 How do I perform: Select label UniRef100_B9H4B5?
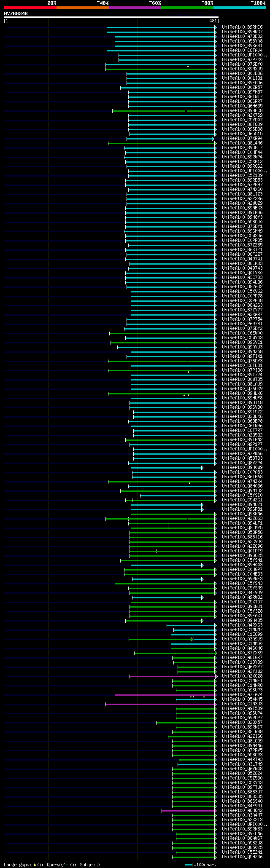pyautogui.click(x=242, y=621)
